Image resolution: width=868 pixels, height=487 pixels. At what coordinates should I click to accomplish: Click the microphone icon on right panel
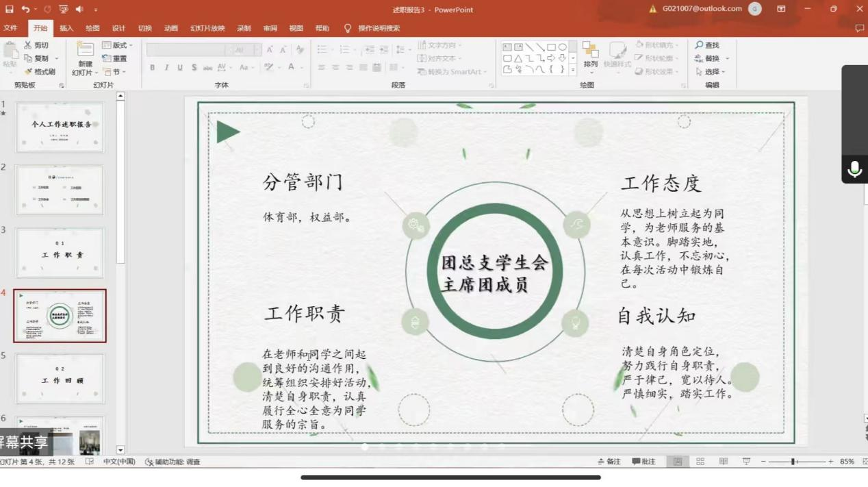854,168
